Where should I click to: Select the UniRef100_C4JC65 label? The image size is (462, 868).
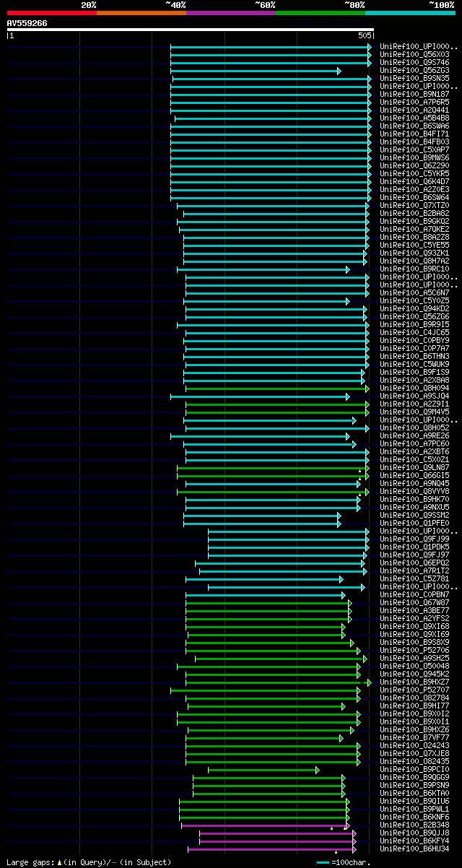(414, 332)
